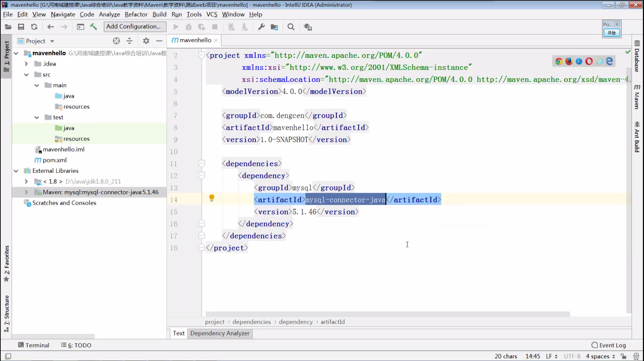Open Project Structure icon in toolbar
Image resolution: width=644 pixels, height=361 pixels.
click(274, 27)
